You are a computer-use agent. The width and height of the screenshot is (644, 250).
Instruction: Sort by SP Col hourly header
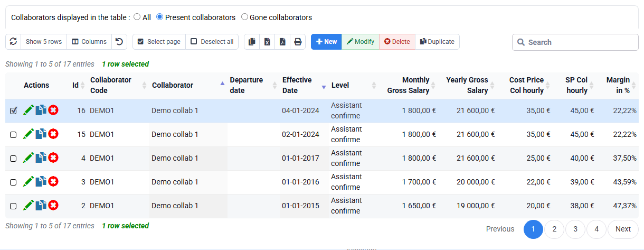[x=575, y=85]
